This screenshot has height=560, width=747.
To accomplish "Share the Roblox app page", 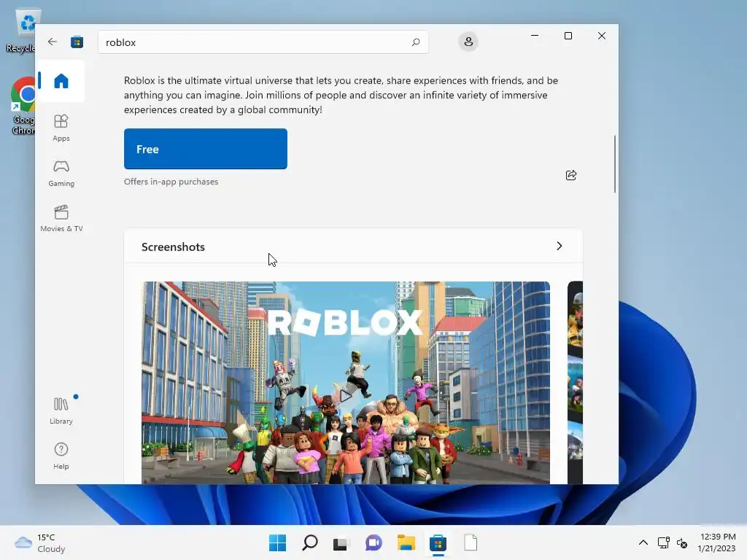I will pyautogui.click(x=570, y=175).
